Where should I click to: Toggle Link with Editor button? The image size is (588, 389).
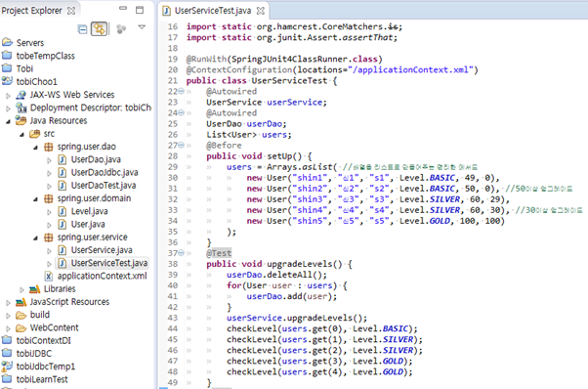tap(99, 29)
